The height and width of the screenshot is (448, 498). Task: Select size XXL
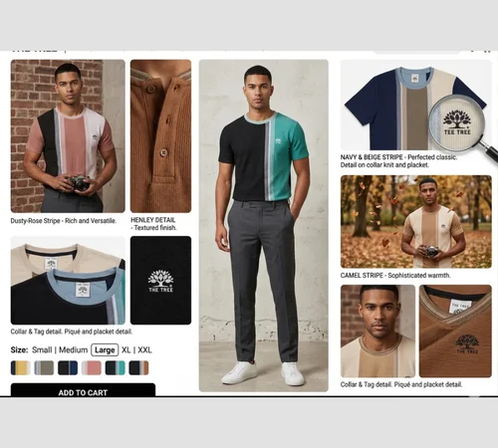click(144, 350)
